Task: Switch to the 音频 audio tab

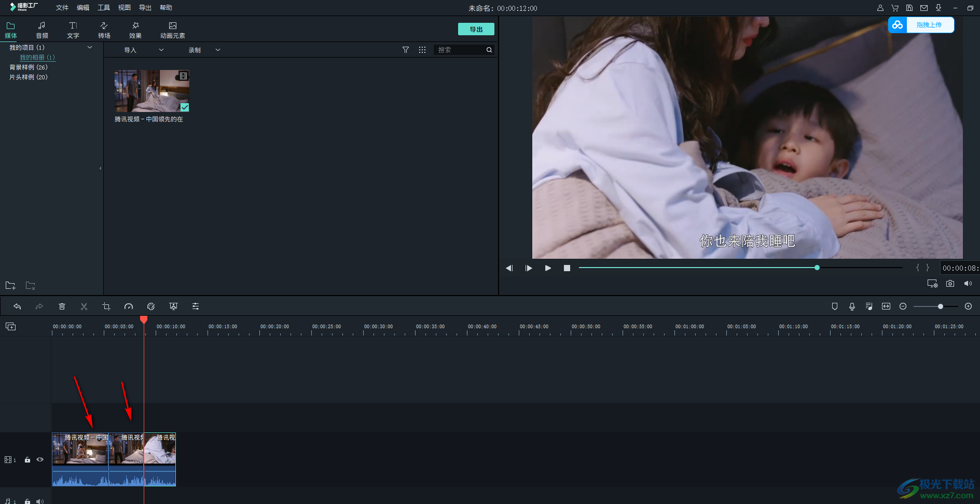Action: pyautogui.click(x=42, y=30)
